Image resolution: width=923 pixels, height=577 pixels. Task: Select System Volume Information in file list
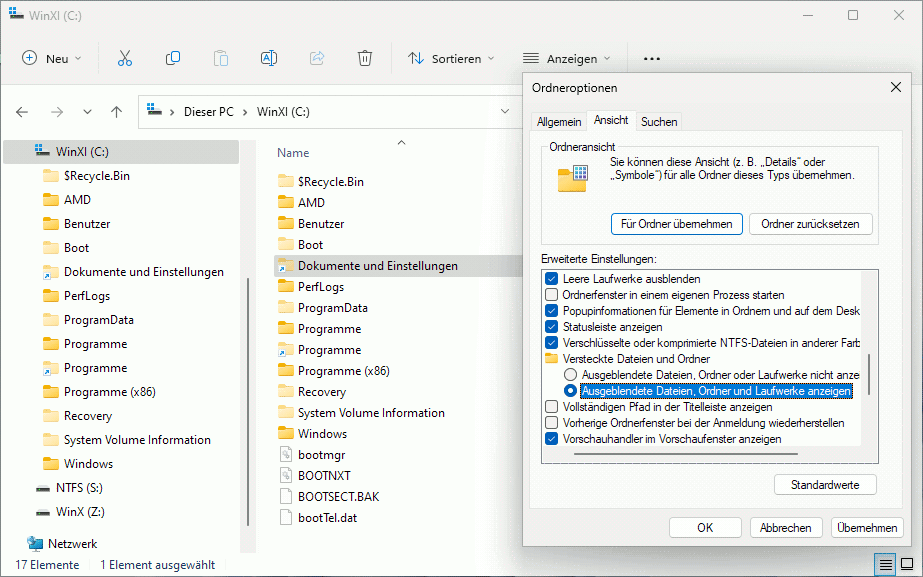(371, 413)
